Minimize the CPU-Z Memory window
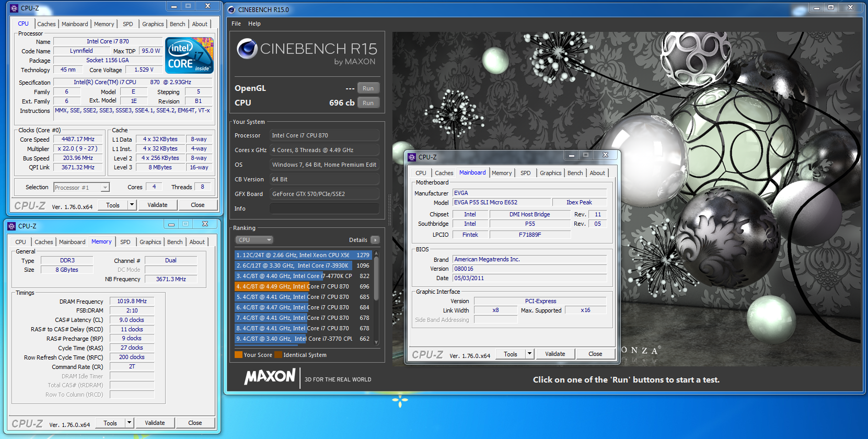Viewport: 868px width, 439px height. pos(171,225)
